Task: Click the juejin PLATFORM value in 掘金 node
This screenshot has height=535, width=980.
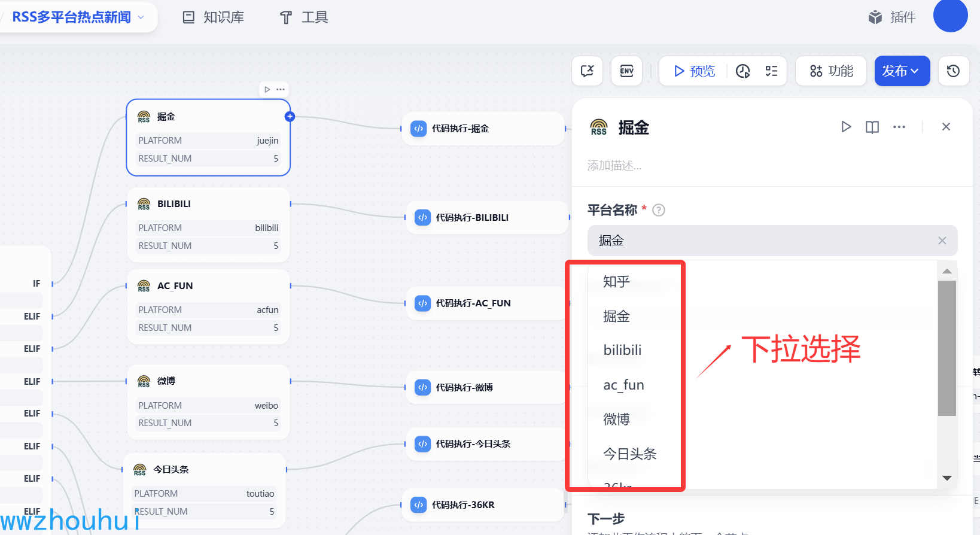Action: point(267,141)
